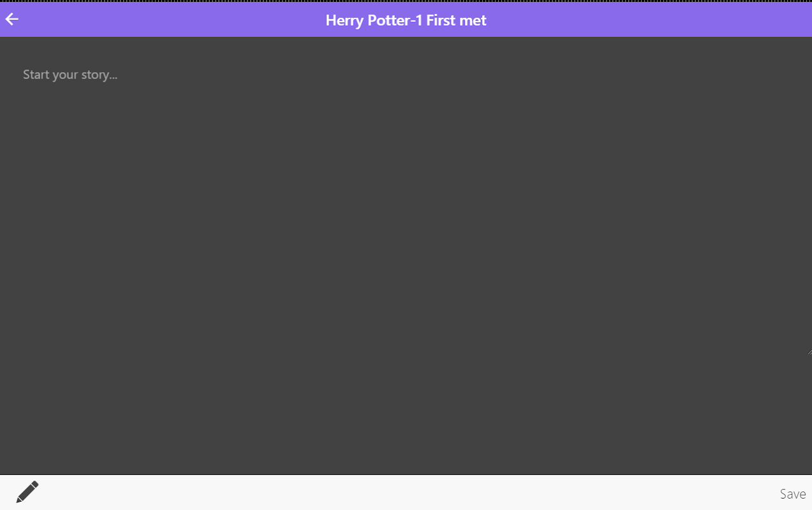812x510 pixels.
Task: Select the 'Herry Potter-1 First met' title
Action: coord(406,20)
